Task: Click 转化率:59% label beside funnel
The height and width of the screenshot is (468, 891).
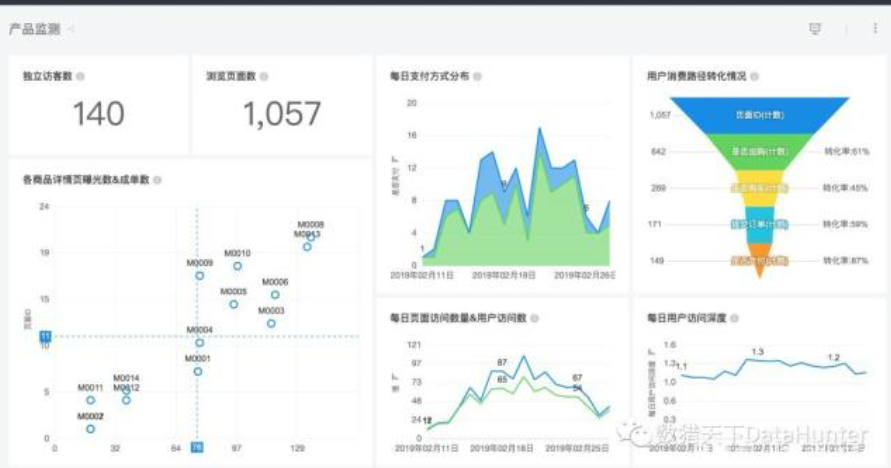Action: [x=846, y=224]
